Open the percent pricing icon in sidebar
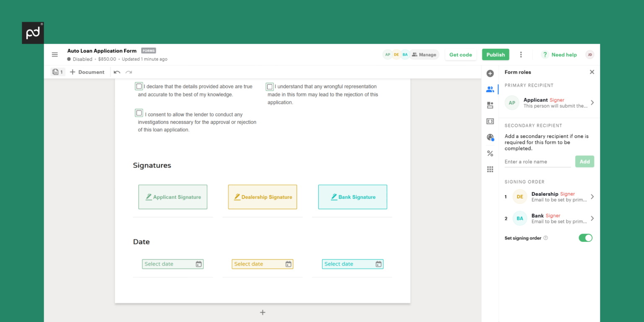Screen dimensions: 644x322 pos(490,153)
